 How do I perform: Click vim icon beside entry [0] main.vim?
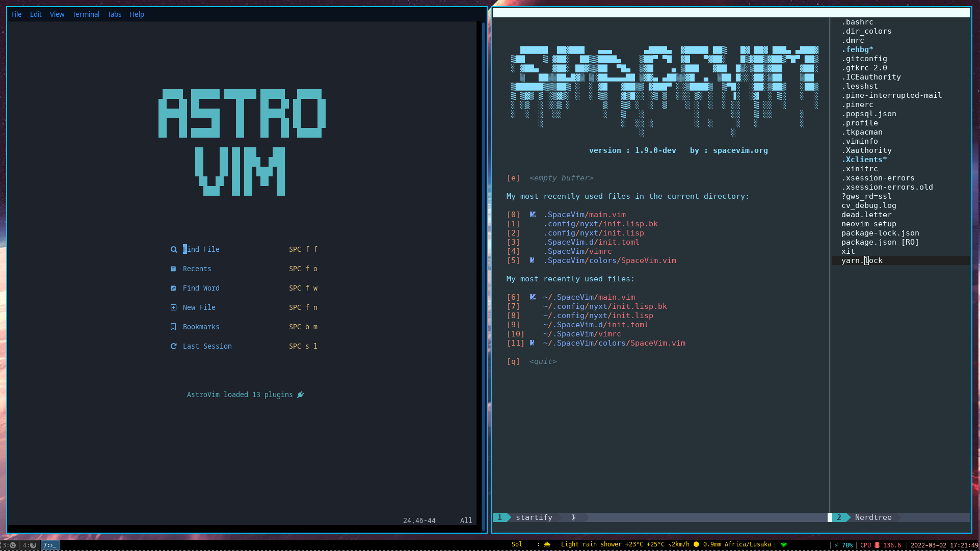pos(533,215)
